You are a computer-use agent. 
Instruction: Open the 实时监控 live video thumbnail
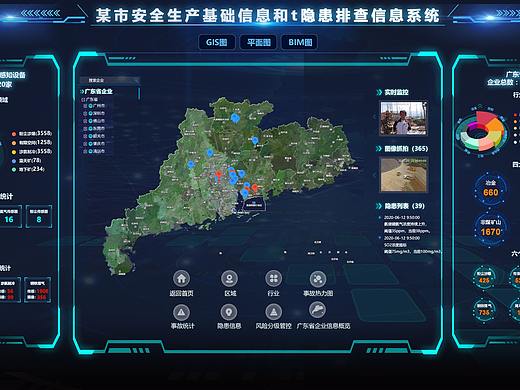[x=404, y=118]
